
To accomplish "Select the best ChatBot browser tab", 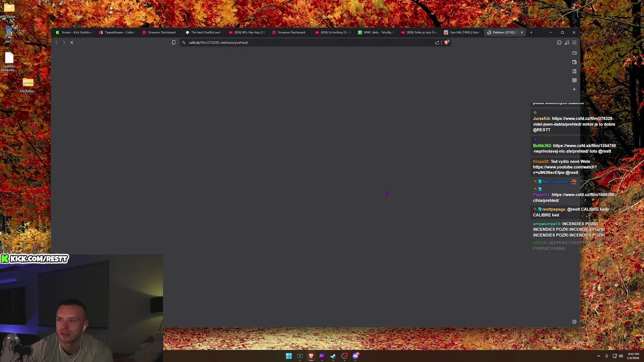I will pos(203,32).
